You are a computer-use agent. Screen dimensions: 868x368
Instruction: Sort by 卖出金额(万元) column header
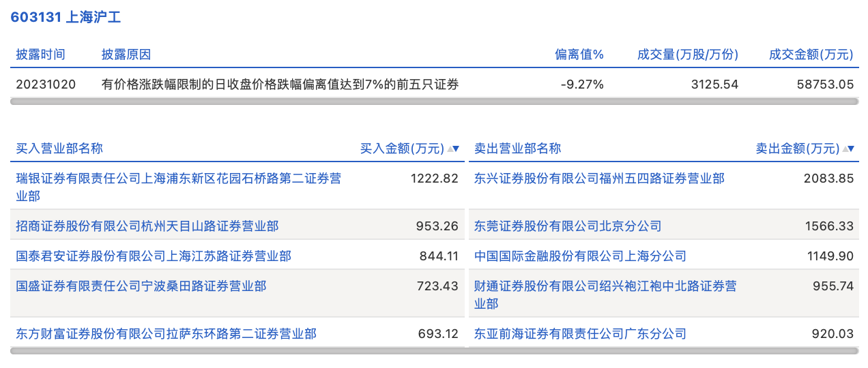pyautogui.click(x=797, y=149)
